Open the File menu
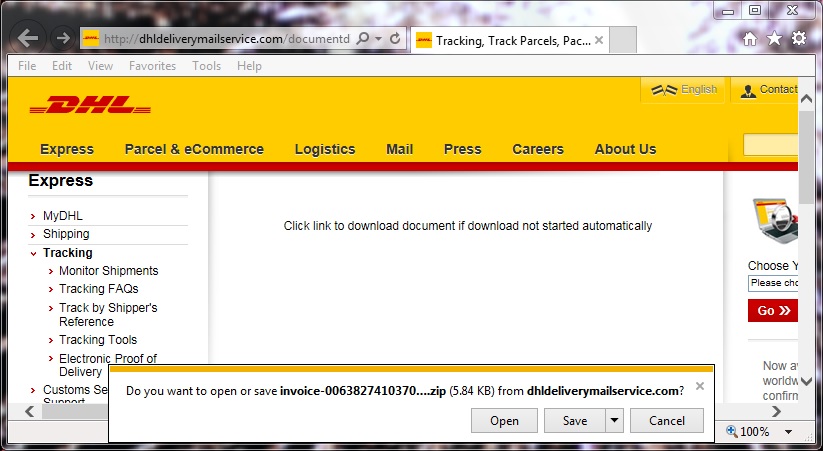Viewport: 823px width, 451px height. coord(27,66)
